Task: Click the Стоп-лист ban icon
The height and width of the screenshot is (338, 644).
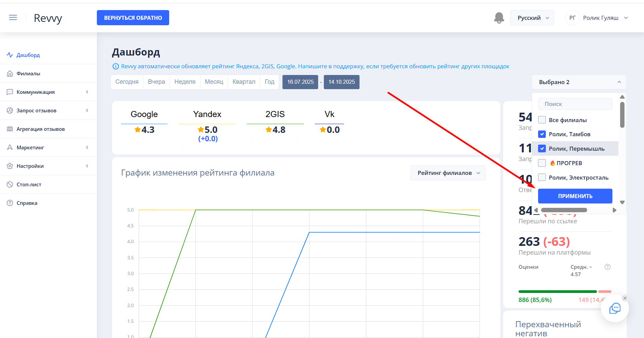Action: pyautogui.click(x=10, y=184)
